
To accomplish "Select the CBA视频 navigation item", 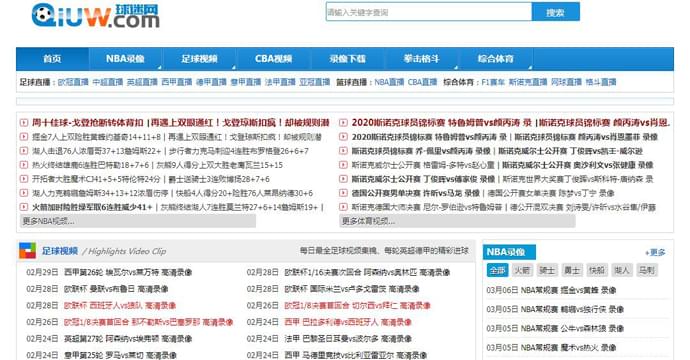I will click(x=273, y=59).
